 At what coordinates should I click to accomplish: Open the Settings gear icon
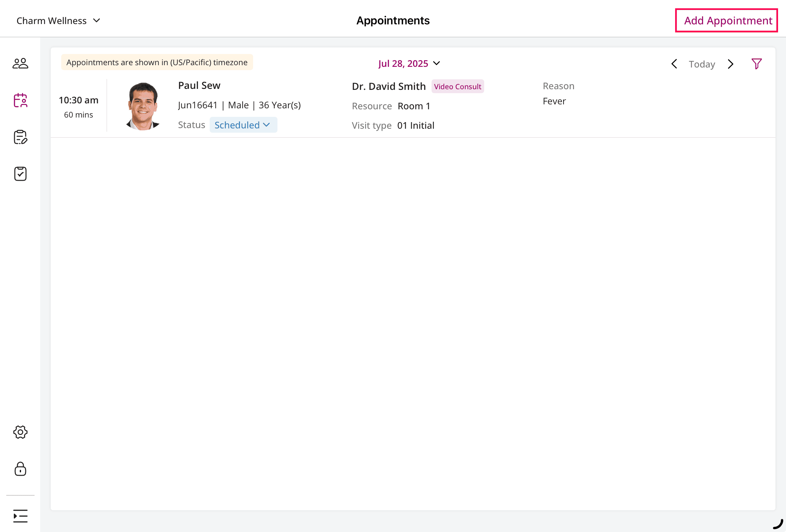20,432
